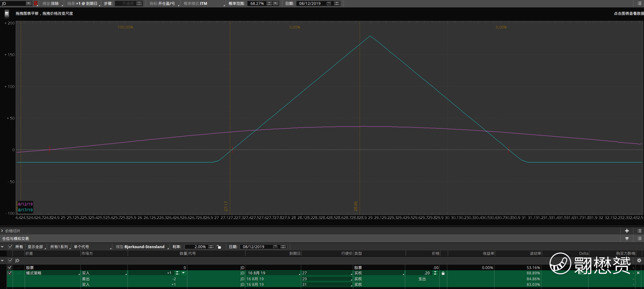Open calendar picker in top date field

coord(329,4)
